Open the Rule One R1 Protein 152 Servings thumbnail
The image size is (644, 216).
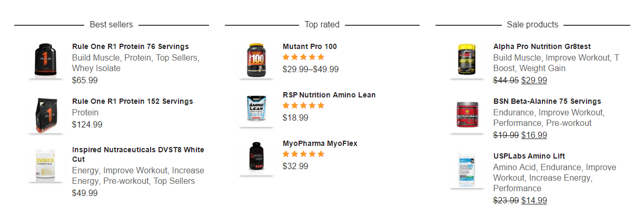coord(46,115)
